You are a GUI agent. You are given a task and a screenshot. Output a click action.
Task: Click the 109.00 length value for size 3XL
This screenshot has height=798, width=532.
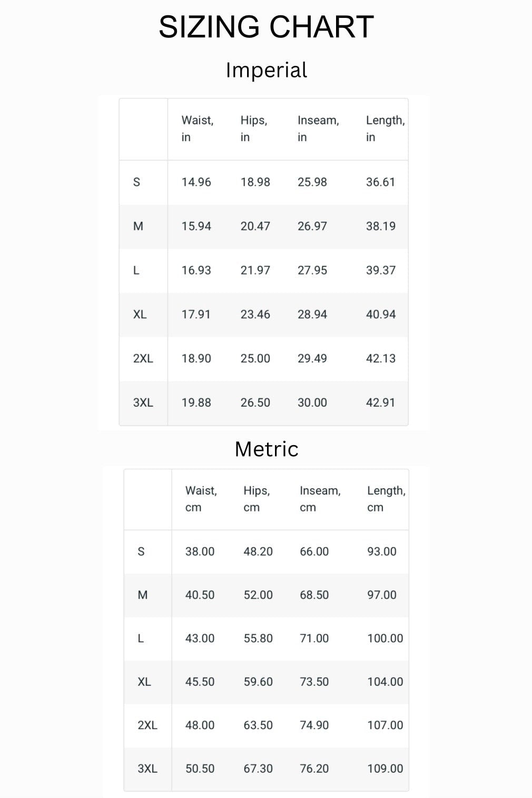pos(385,769)
